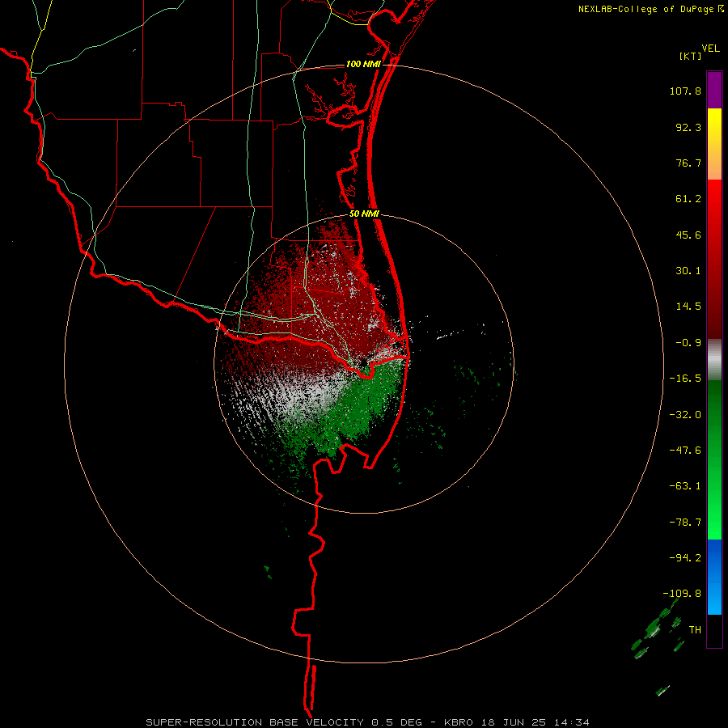Click the NEXLAB-College of DuPage label
The height and width of the screenshot is (728, 728).
point(645,9)
